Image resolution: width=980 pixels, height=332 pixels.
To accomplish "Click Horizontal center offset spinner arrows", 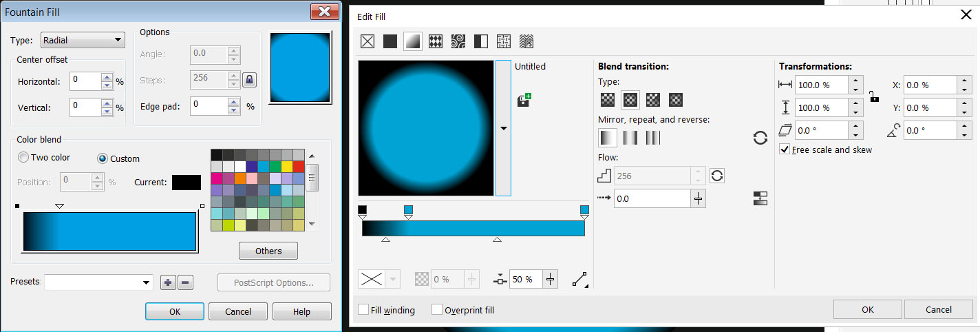I will pos(107,81).
